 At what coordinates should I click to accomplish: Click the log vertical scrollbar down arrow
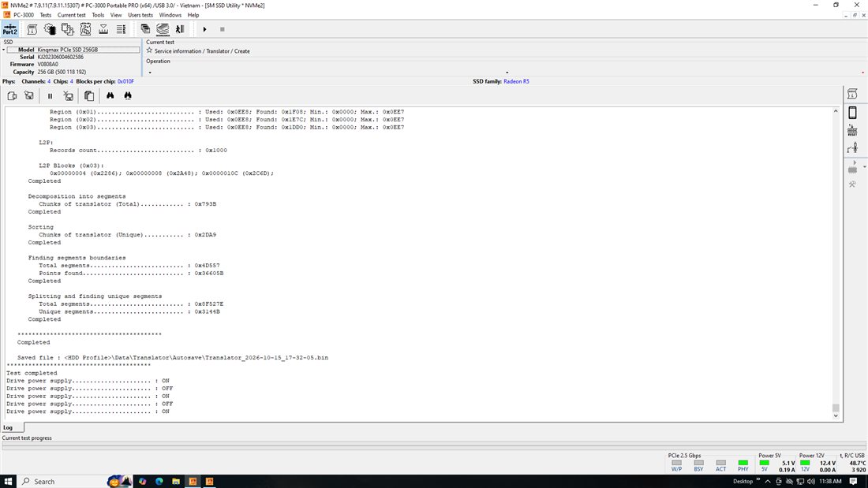tap(836, 416)
